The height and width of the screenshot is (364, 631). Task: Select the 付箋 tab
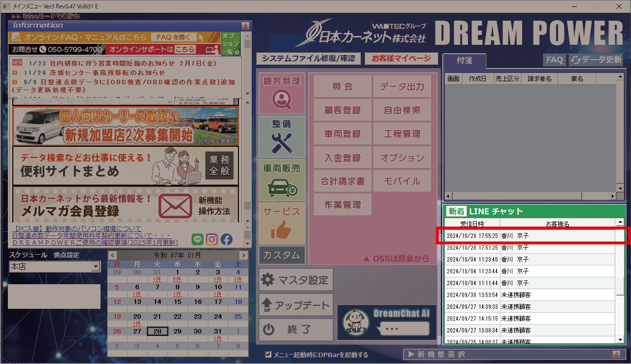click(x=465, y=61)
